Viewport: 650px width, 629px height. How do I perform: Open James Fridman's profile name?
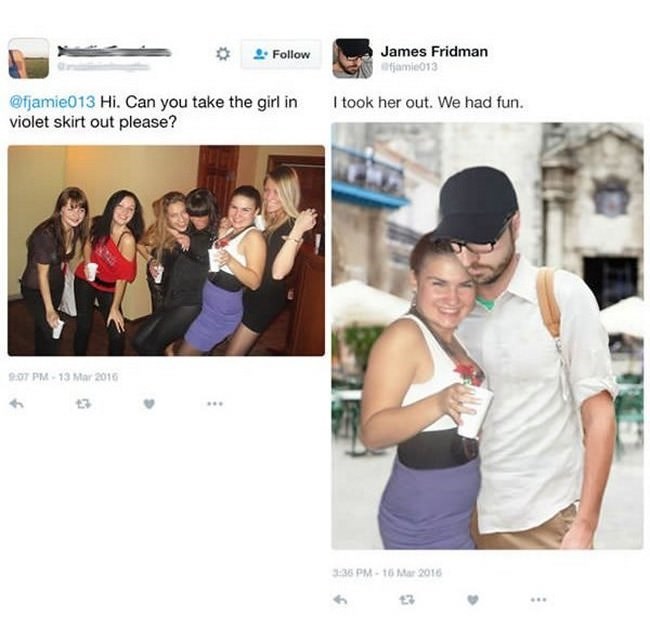pos(434,51)
